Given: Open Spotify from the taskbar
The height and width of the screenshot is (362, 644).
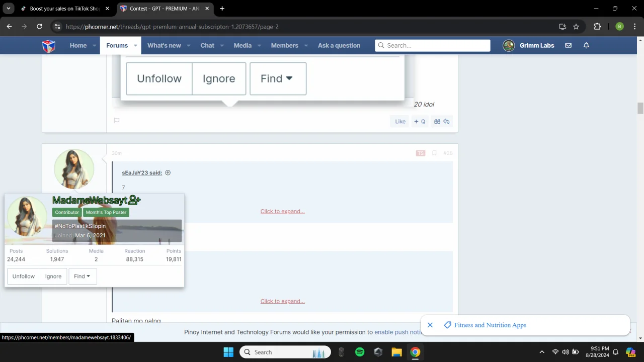Looking at the screenshot, I should point(360,352).
